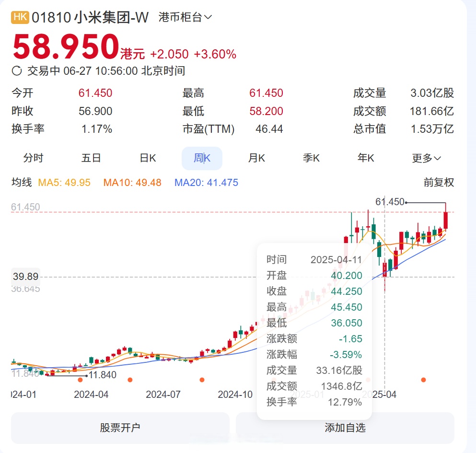This screenshot has height=453, width=476.
Task: Open the 港币柜台 counter selector
Action: [x=184, y=17]
